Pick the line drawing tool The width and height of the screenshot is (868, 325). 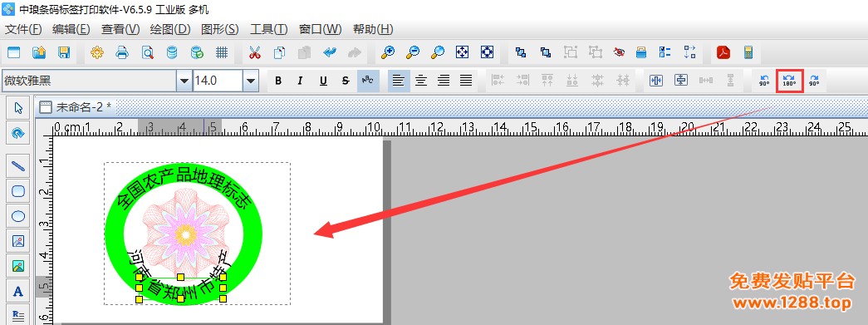coord(18,165)
